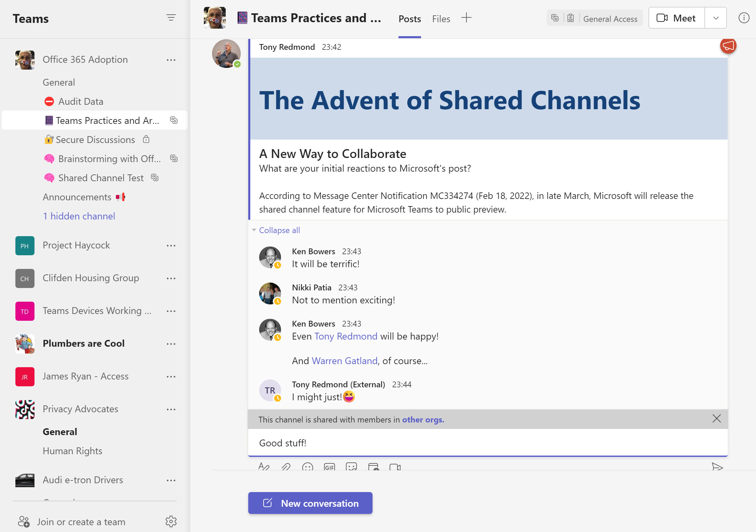Click Join or create a team
The image size is (756, 532).
(81, 522)
